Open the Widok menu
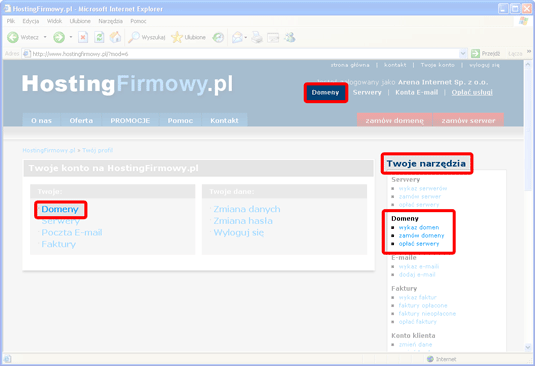Screen dimensions: 535x366 click(x=54, y=21)
